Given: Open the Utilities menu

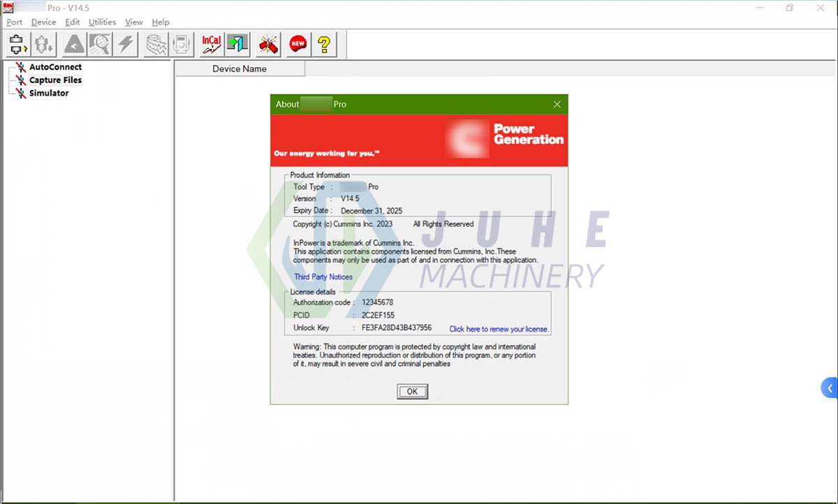Looking at the screenshot, I should (x=102, y=22).
